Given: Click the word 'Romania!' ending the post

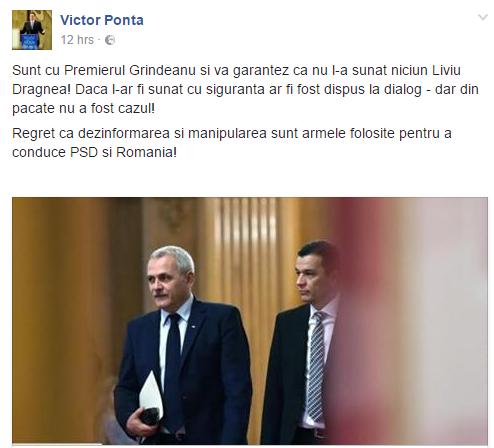Looking at the screenshot, I should (x=146, y=152).
